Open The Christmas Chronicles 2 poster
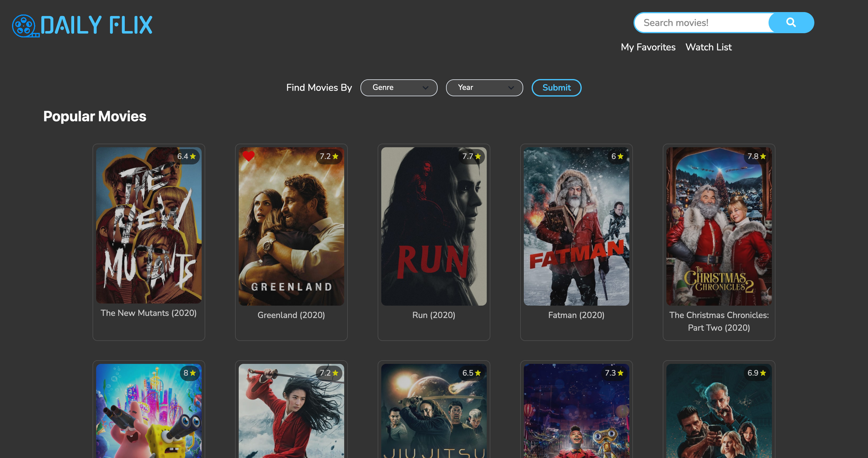The width and height of the screenshot is (868, 458). [719, 226]
